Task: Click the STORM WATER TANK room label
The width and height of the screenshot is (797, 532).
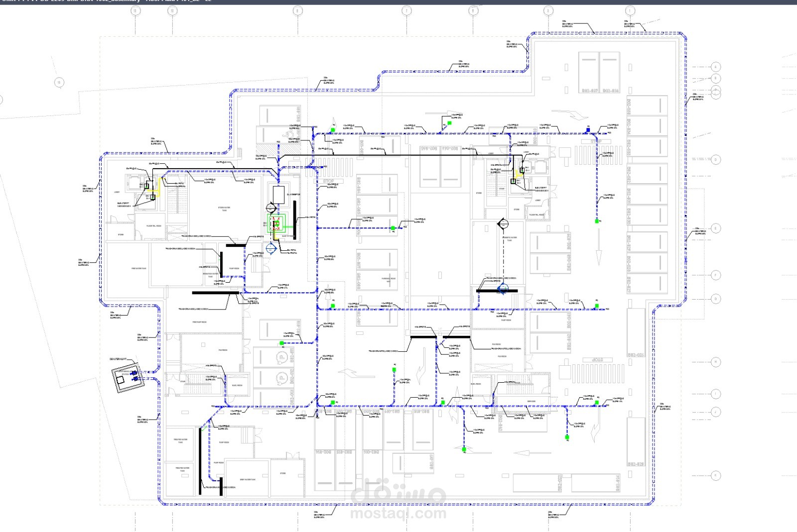Action: (224, 209)
